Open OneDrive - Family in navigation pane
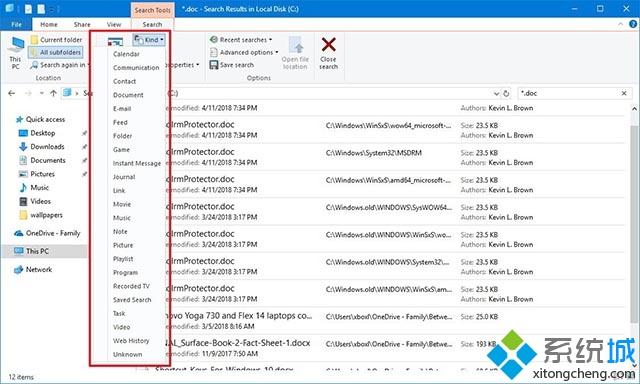The height and width of the screenshot is (384, 640). click(x=47, y=233)
